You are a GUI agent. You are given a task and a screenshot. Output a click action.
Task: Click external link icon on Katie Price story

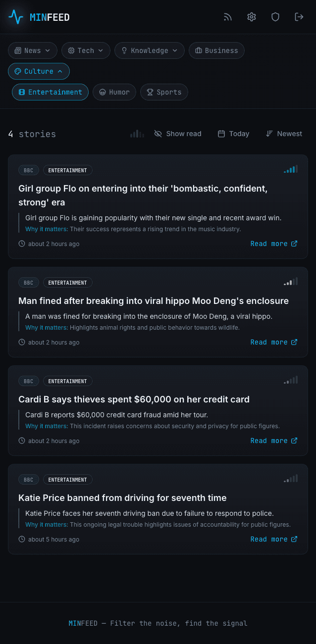(x=294, y=539)
